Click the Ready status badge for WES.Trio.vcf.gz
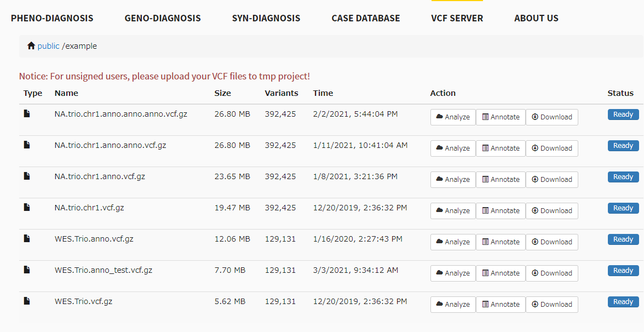Viewport: 644px width, 332px height. pos(623,301)
